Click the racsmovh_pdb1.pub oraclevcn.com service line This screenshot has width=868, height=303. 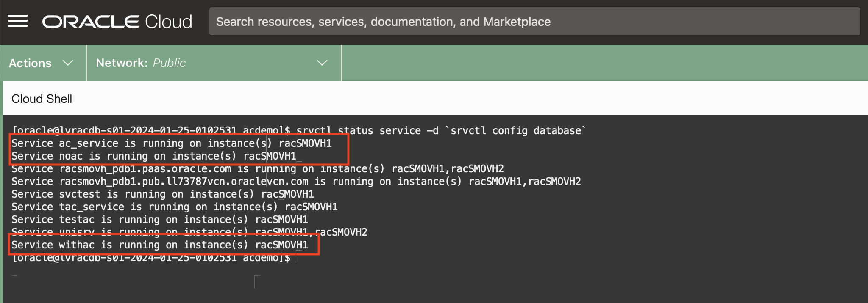pos(296,182)
